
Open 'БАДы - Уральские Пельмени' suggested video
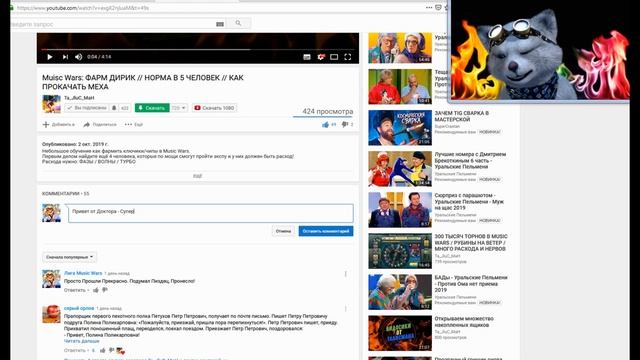[x=471, y=284]
